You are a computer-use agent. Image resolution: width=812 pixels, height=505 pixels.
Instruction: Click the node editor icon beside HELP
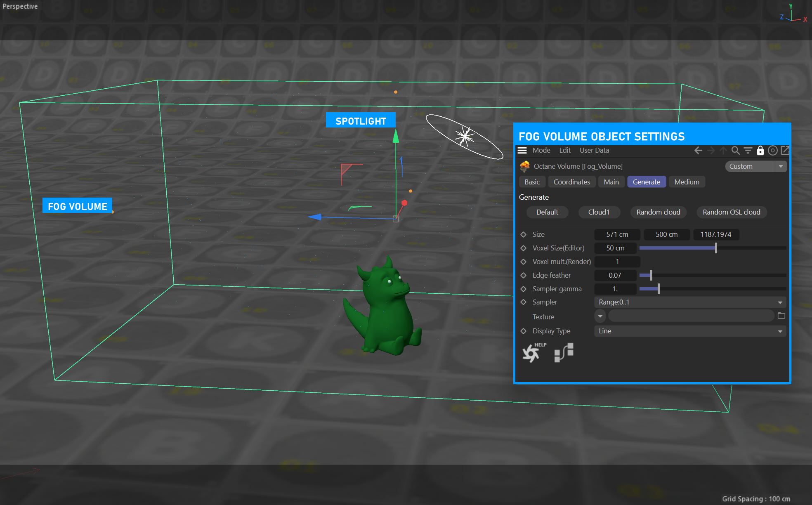tap(564, 352)
